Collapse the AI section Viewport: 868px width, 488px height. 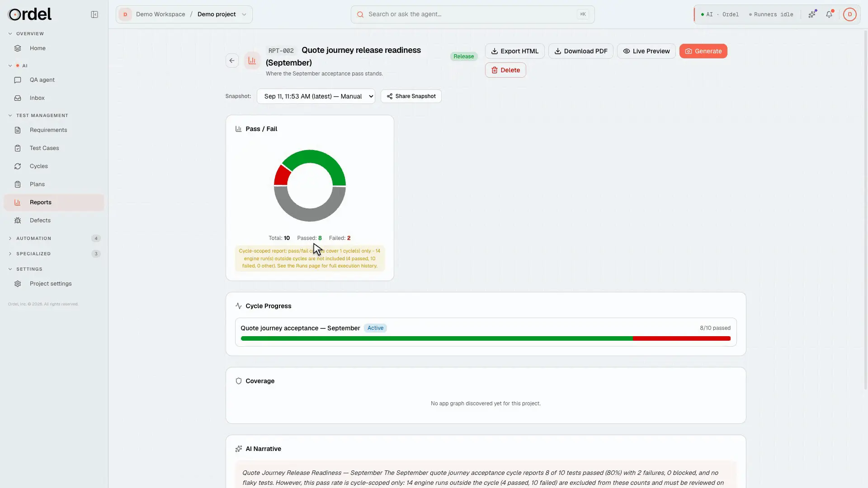[18, 66]
